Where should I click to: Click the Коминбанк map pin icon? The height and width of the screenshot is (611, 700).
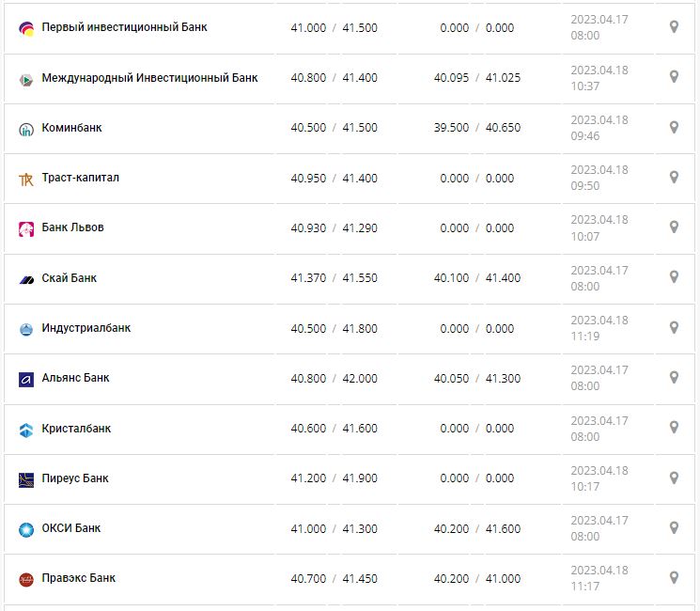point(674,127)
